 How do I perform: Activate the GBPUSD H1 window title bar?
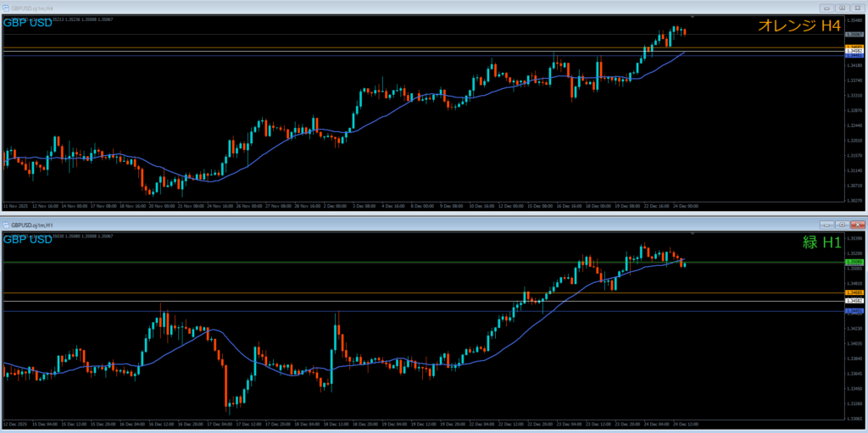pos(339,225)
